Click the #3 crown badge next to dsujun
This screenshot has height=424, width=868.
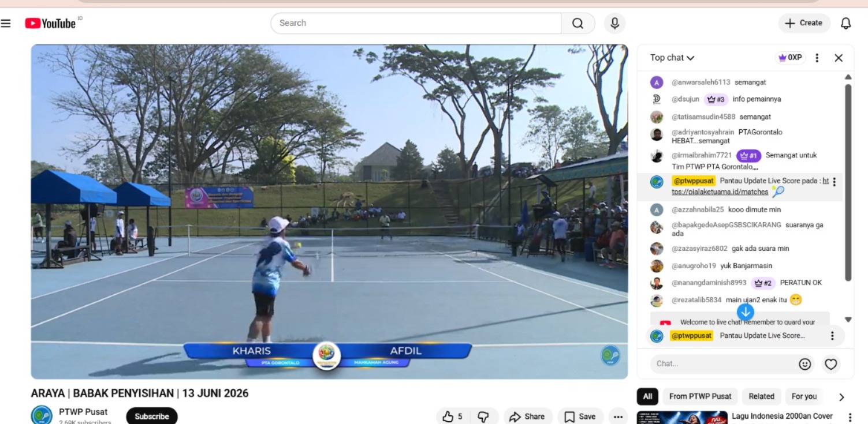[716, 99]
